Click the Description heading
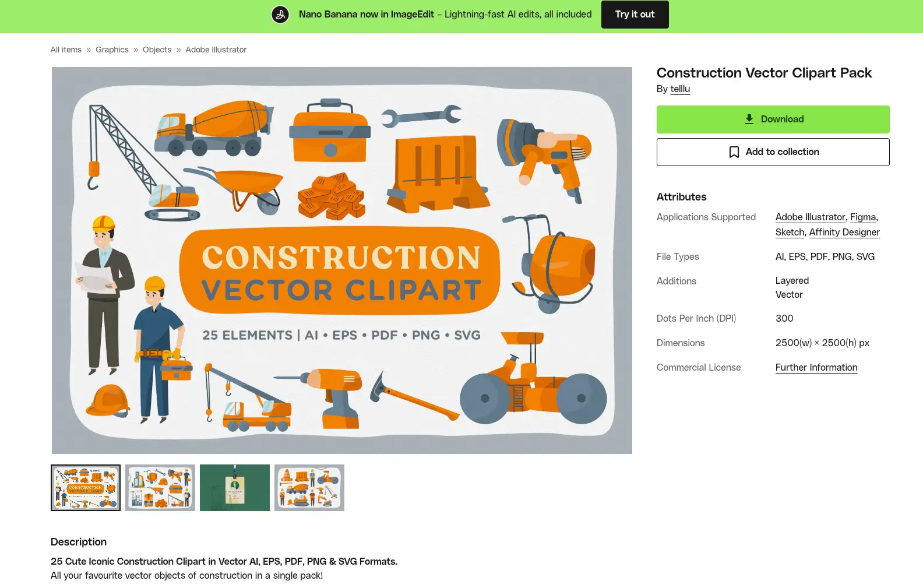Viewport: 923px width, 588px height. pyautogui.click(x=79, y=542)
